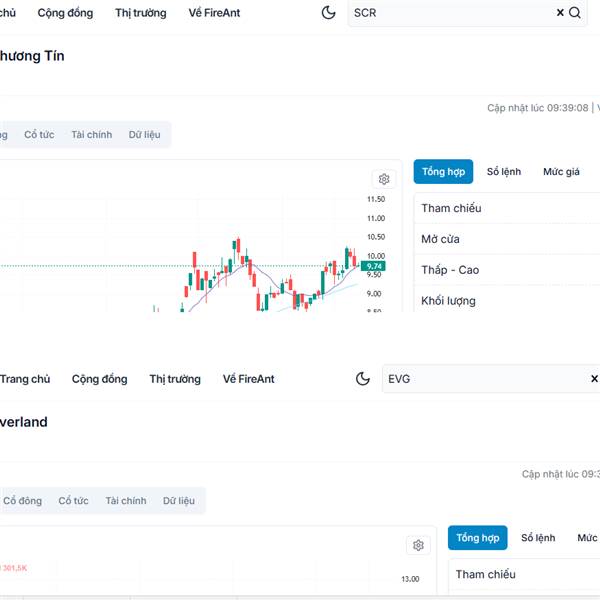
Task: Open the Mức giá tab on the SCR page
Action: (561, 172)
